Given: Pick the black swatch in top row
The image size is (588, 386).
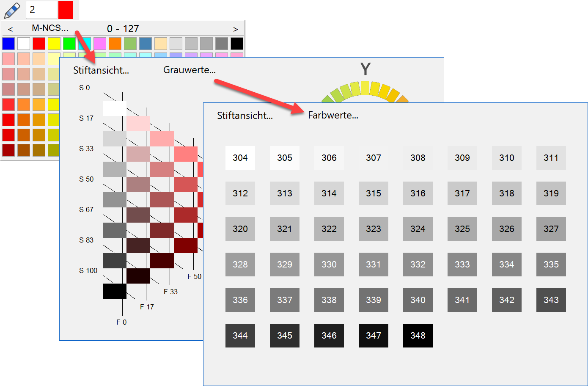Looking at the screenshot, I should pyautogui.click(x=236, y=44).
